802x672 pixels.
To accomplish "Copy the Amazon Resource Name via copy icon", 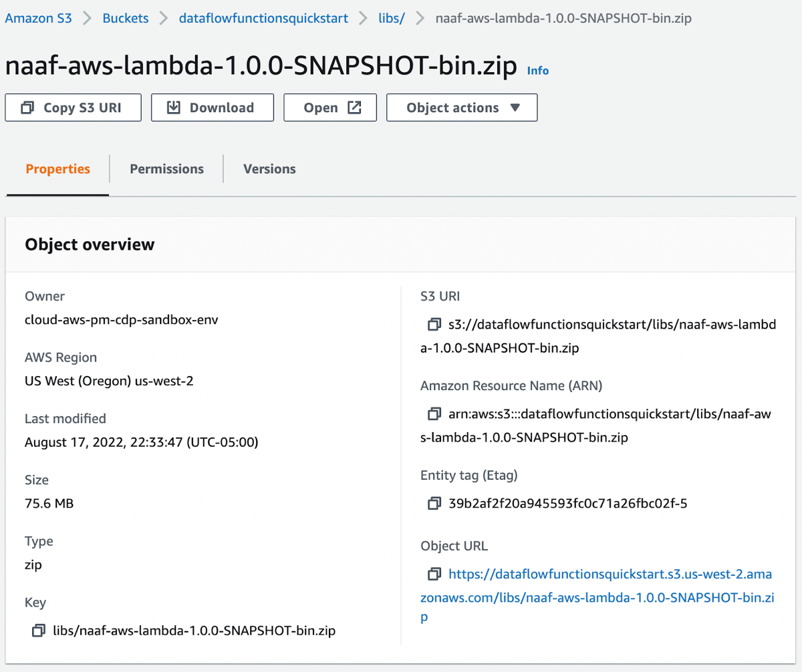I will click(x=433, y=413).
